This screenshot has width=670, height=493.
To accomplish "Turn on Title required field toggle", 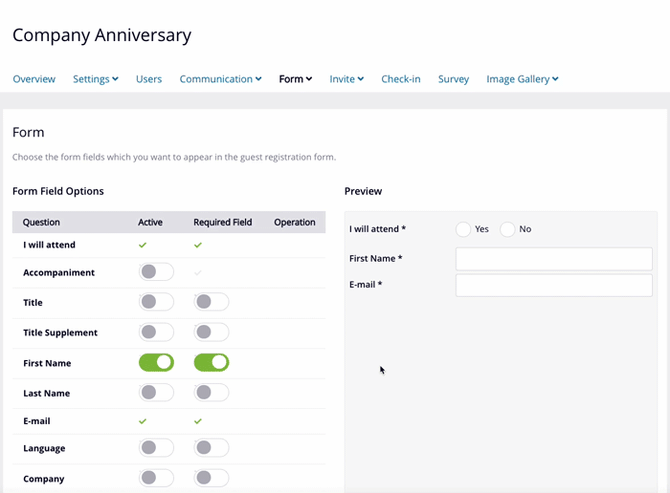I will click(211, 302).
